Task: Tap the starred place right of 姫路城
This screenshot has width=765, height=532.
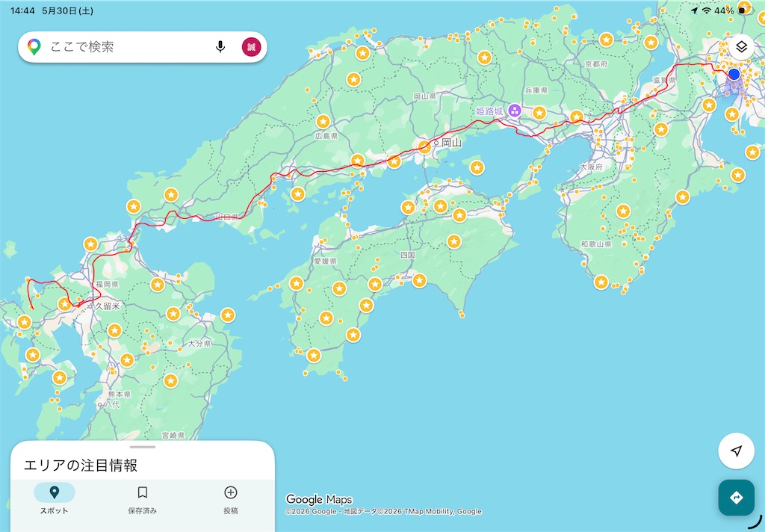Action: point(539,114)
